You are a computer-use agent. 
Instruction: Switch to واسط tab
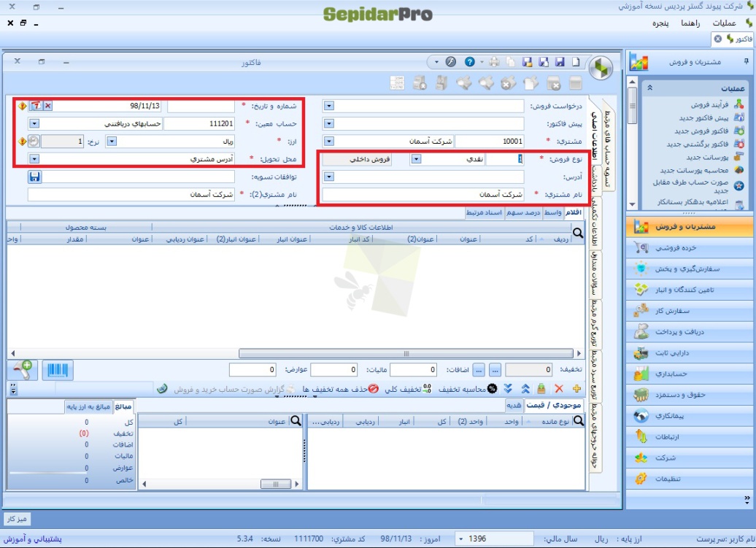click(x=552, y=212)
